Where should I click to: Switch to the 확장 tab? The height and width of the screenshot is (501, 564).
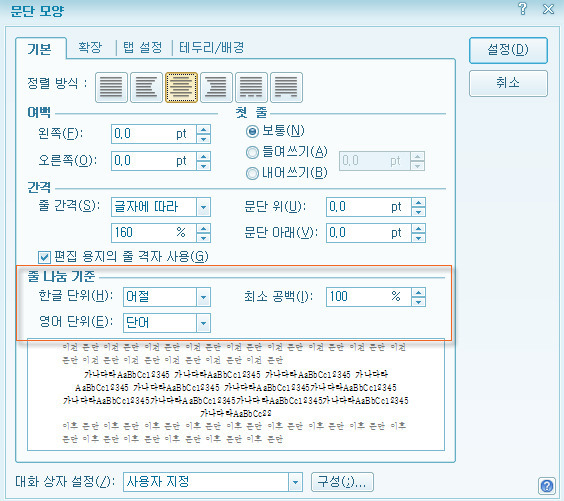pyautogui.click(x=90, y=47)
